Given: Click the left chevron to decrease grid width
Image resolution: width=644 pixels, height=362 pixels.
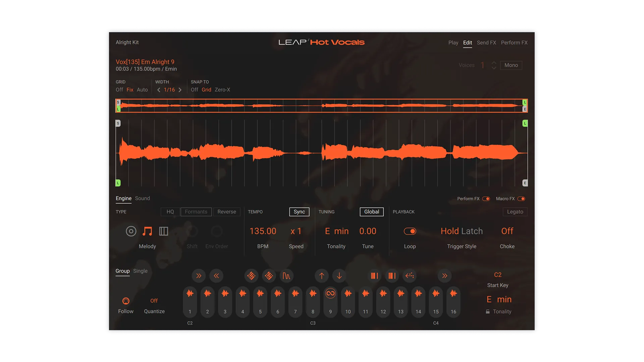Looking at the screenshot, I should coord(159,90).
